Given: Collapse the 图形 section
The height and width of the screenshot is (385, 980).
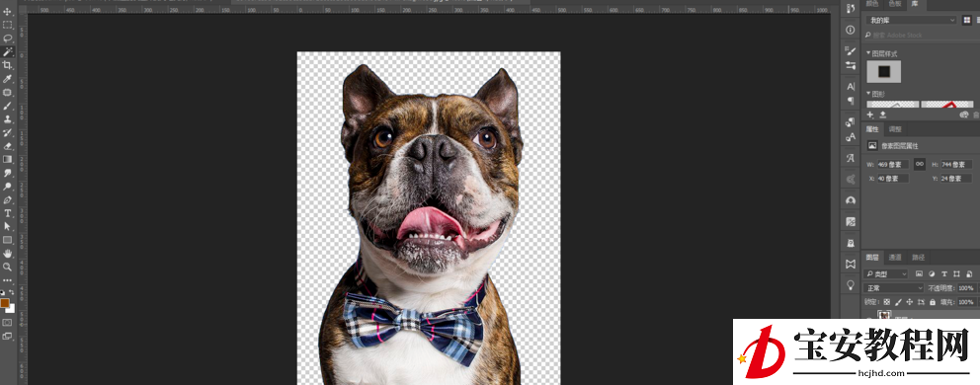Looking at the screenshot, I should coord(868,93).
